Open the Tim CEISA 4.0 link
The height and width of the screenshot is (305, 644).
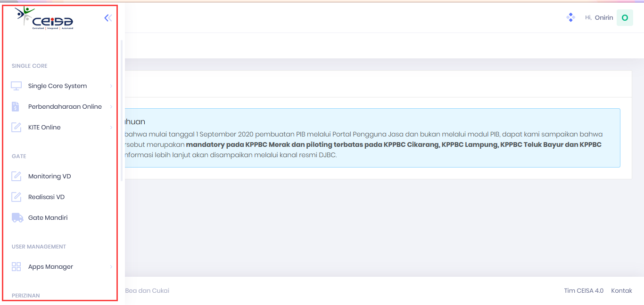pos(583,290)
